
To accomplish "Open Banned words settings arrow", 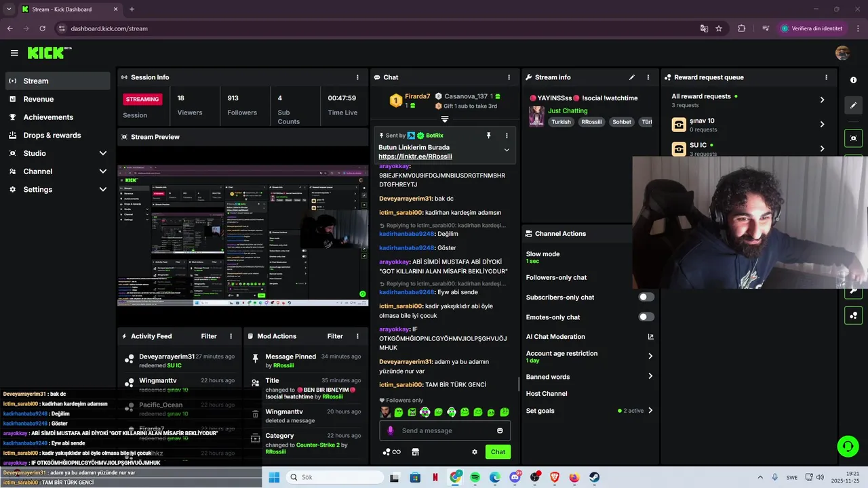I will (650, 376).
